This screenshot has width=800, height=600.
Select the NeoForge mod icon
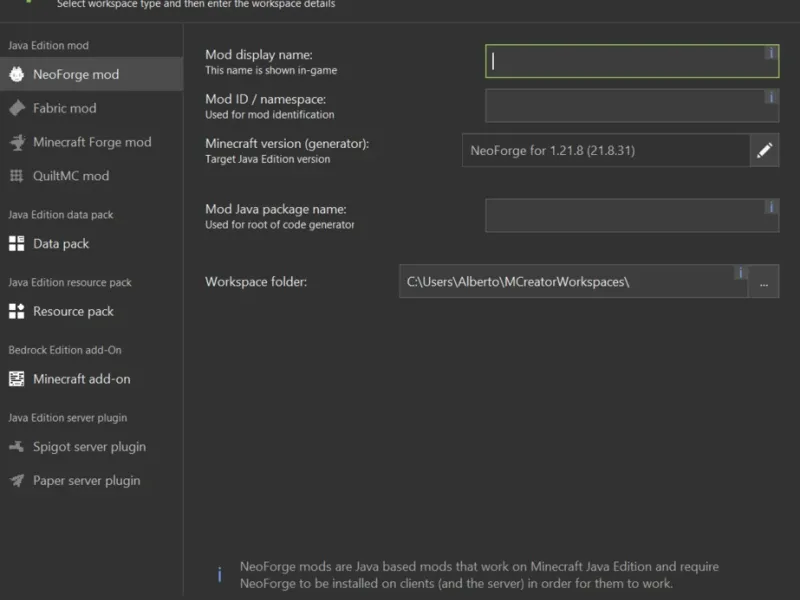point(16,74)
